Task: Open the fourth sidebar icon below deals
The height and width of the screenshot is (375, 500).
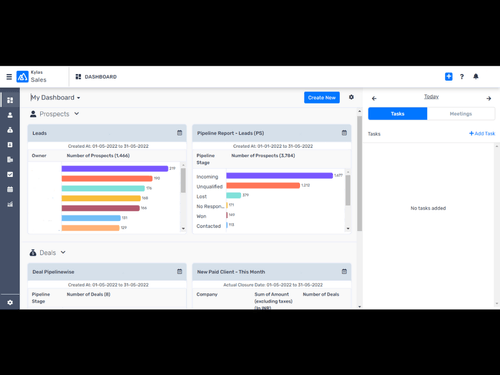Action: (x=10, y=145)
